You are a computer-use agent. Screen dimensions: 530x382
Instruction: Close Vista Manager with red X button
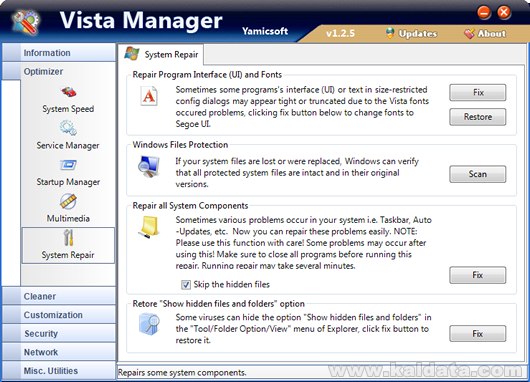504,13
